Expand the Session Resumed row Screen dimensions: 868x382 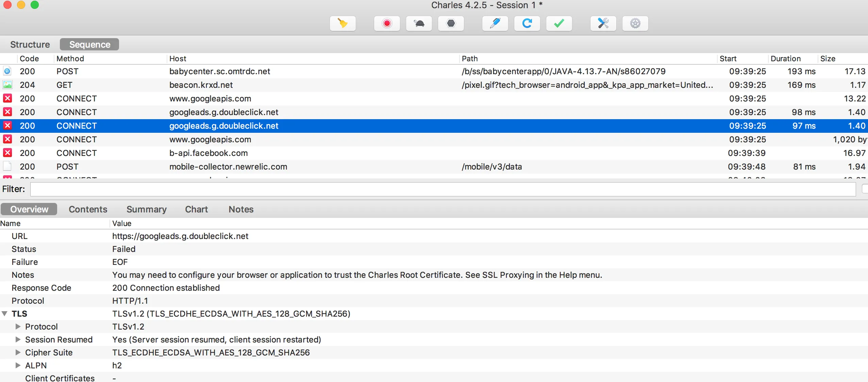coord(18,339)
